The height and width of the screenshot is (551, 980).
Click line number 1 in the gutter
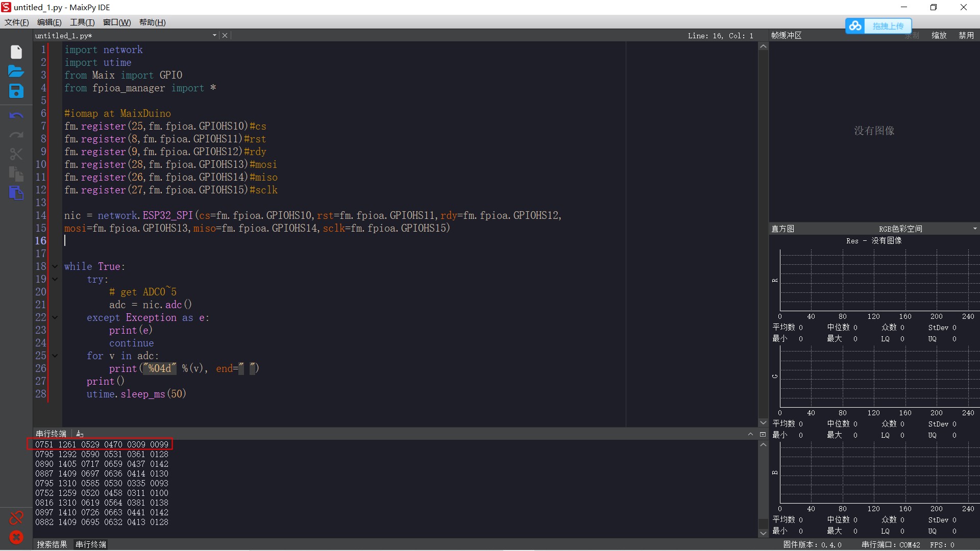click(43, 49)
